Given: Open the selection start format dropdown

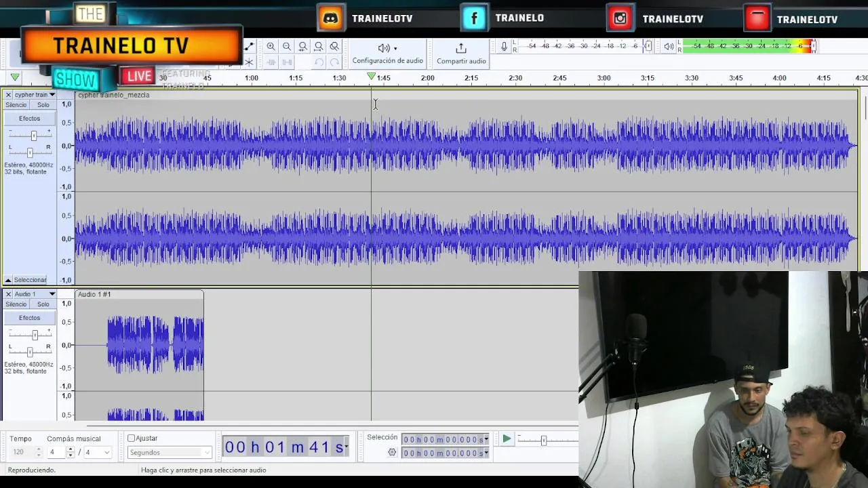Looking at the screenshot, I should coord(486,439).
